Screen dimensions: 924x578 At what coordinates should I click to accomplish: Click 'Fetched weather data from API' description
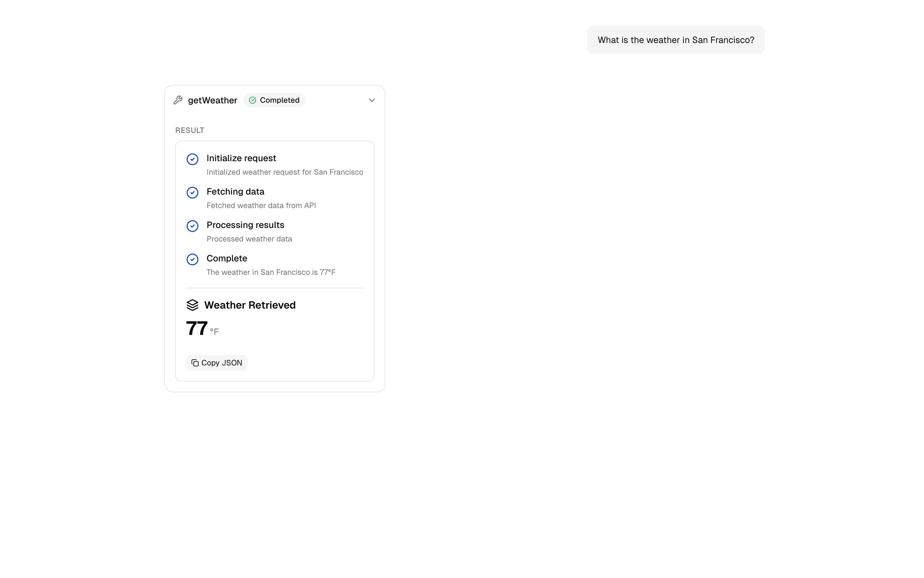coord(261,205)
